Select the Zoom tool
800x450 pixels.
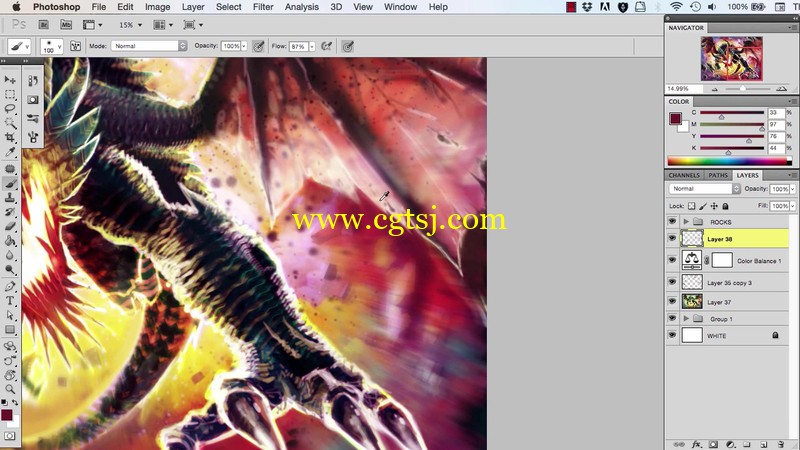coord(10,389)
